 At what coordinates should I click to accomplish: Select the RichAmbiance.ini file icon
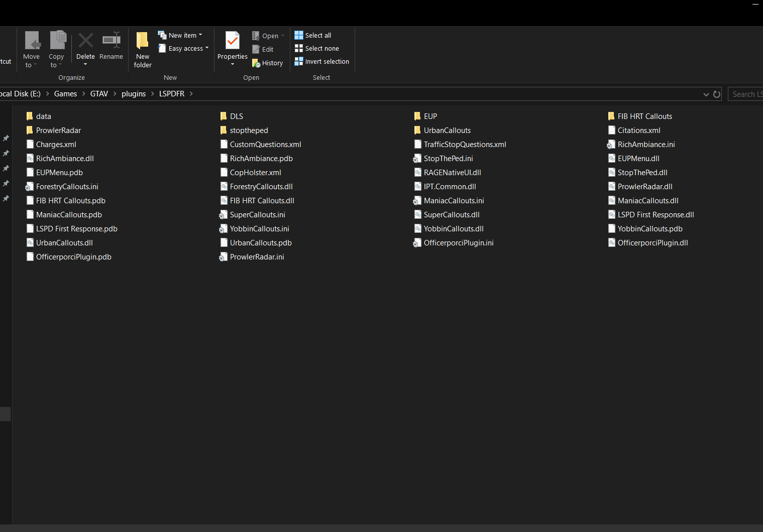[x=611, y=144]
